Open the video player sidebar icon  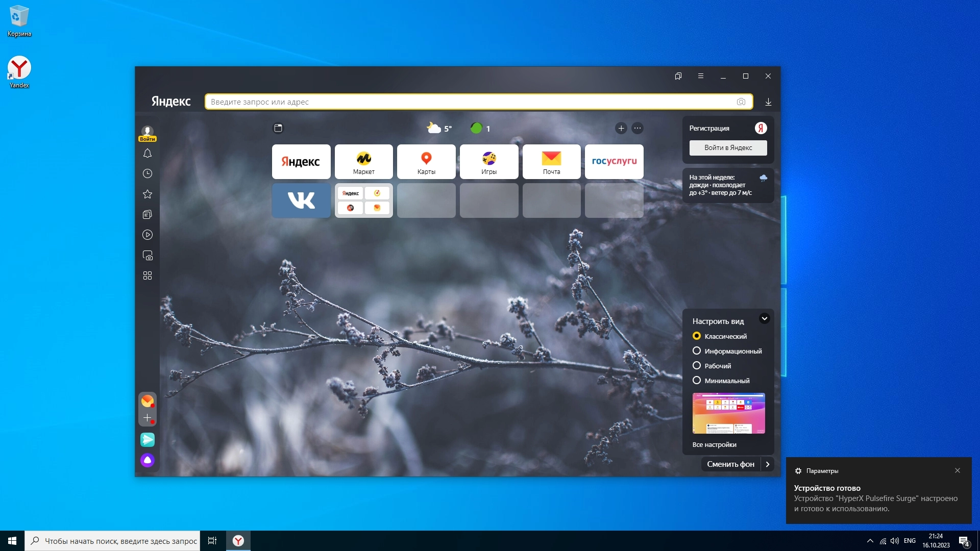pos(148,235)
